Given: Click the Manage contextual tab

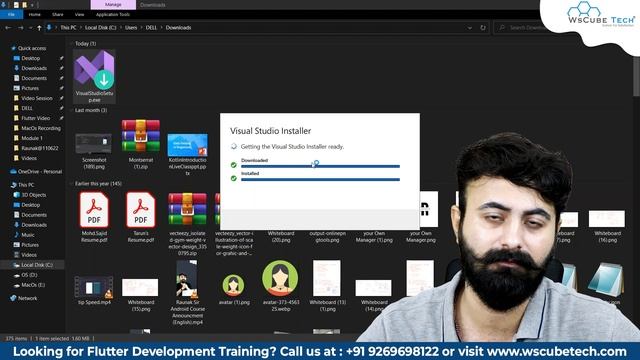Looking at the screenshot, I should pos(113,4).
